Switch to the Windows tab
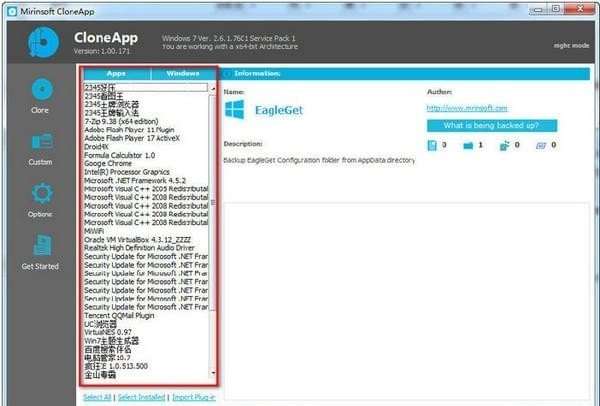Screen dimensions: 600x406 pos(183,73)
